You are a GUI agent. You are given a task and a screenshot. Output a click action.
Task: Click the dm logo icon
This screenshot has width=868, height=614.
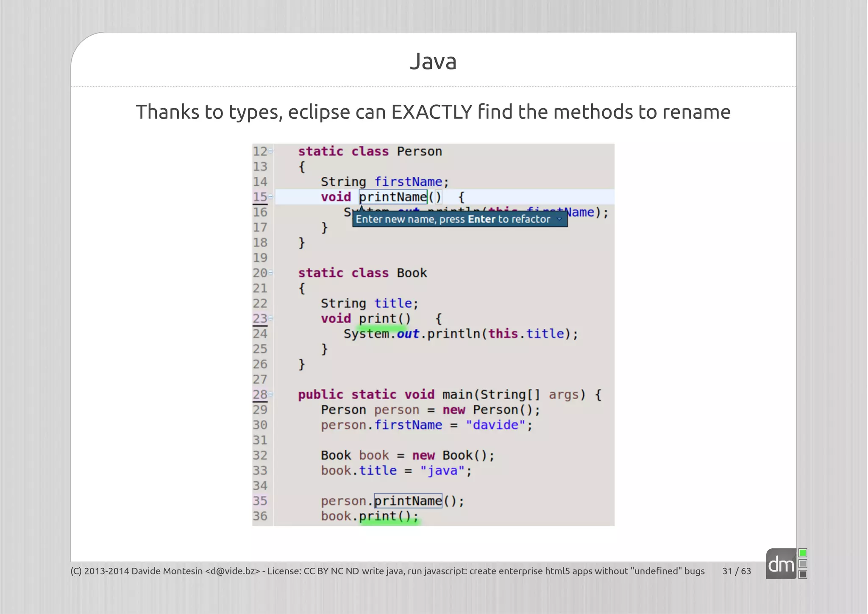pyautogui.click(x=782, y=564)
